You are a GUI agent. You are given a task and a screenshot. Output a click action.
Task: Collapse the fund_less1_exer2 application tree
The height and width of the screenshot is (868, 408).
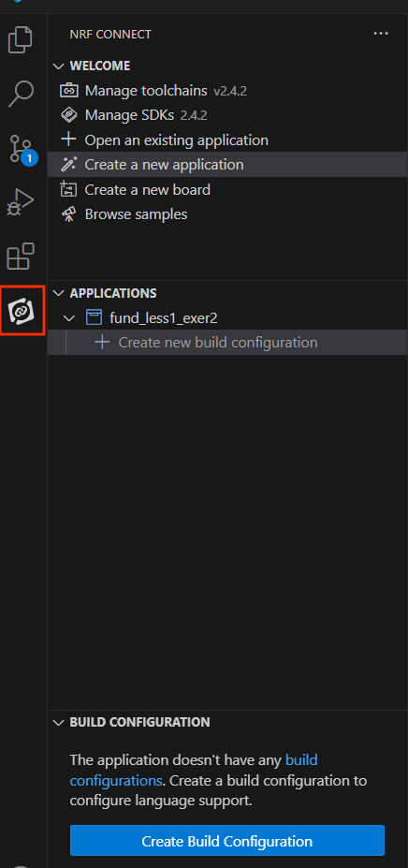70,317
